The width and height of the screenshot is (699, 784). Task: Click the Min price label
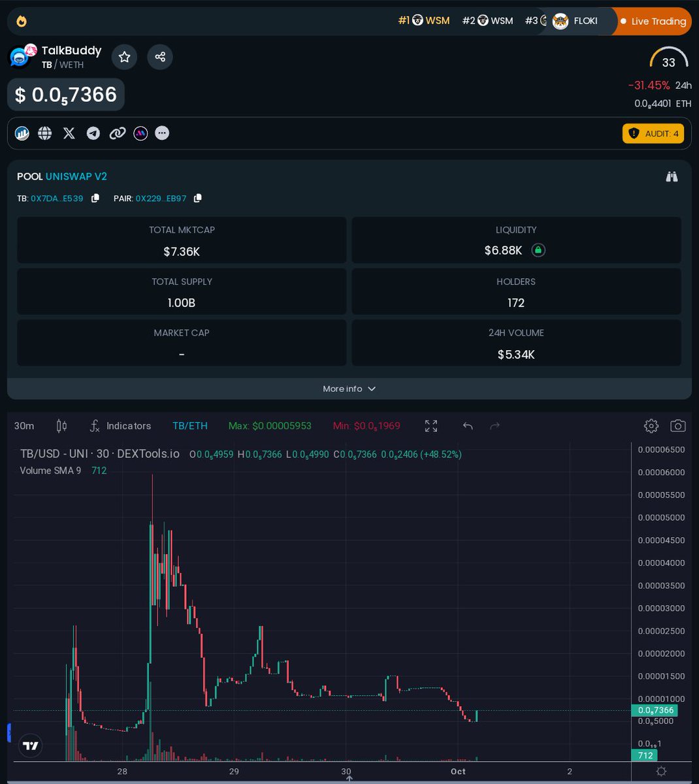(x=366, y=426)
